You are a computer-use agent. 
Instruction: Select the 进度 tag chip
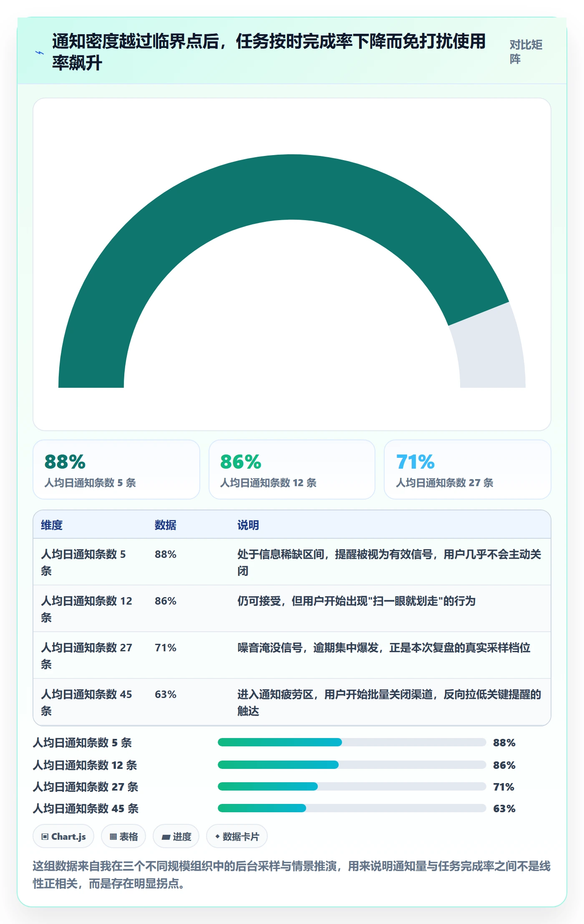click(x=176, y=836)
